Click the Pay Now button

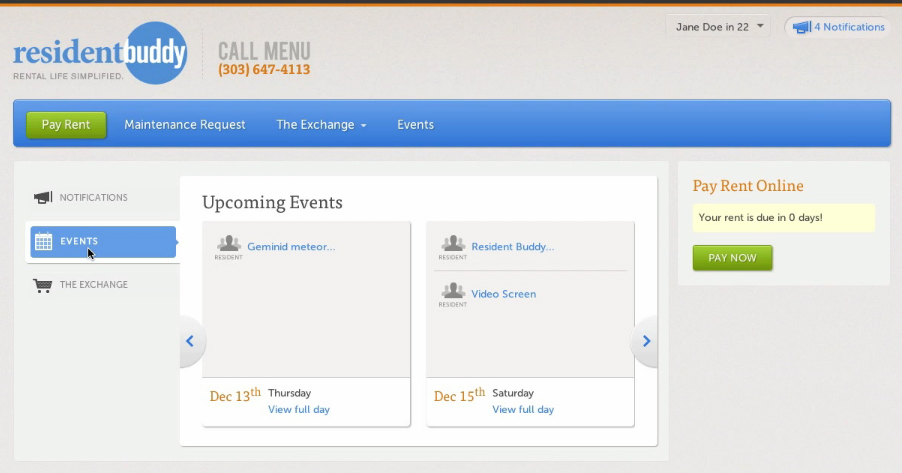(732, 258)
